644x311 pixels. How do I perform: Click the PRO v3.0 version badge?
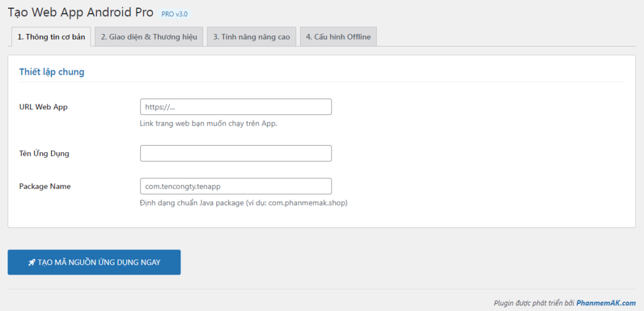[174, 14]
